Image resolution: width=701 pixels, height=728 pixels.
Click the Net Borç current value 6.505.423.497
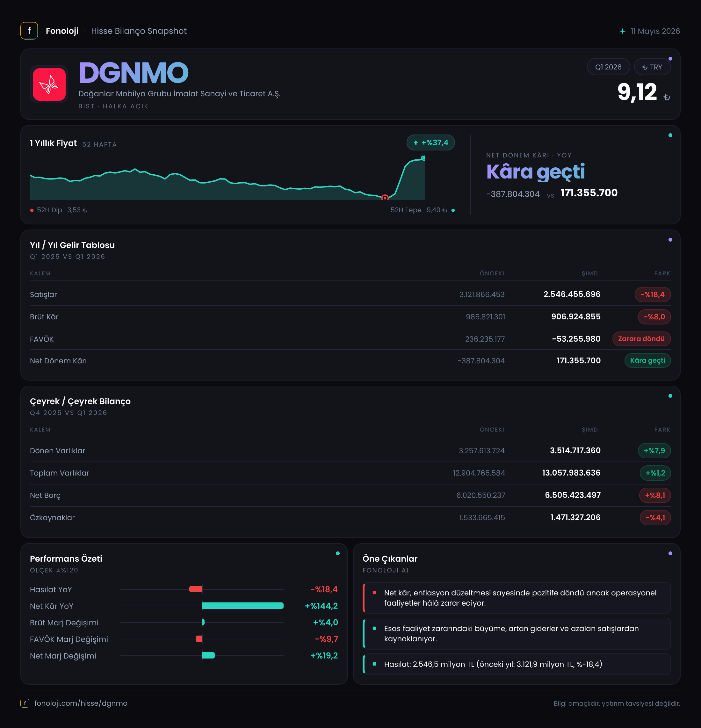pyautogui.click(x=573, y=495)
